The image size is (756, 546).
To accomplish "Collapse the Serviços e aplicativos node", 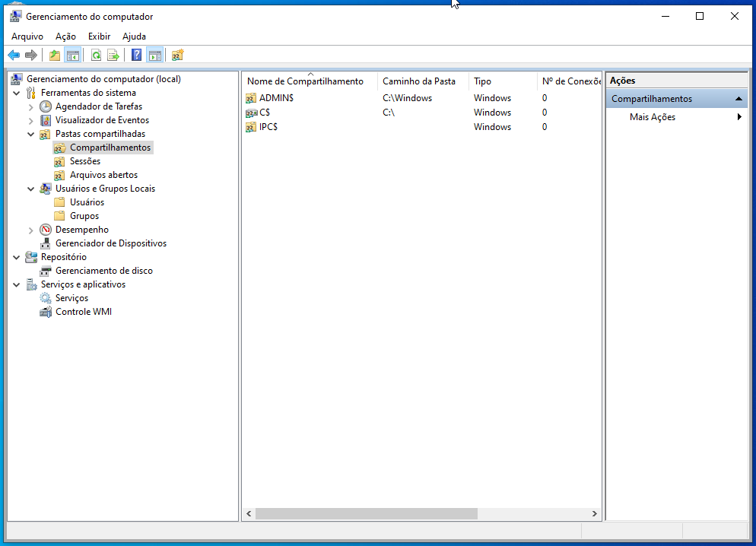I will [x=17, y=285].
